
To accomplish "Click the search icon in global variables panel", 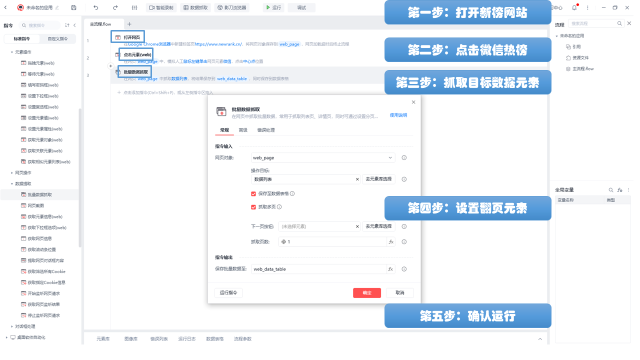I will 611,190.
